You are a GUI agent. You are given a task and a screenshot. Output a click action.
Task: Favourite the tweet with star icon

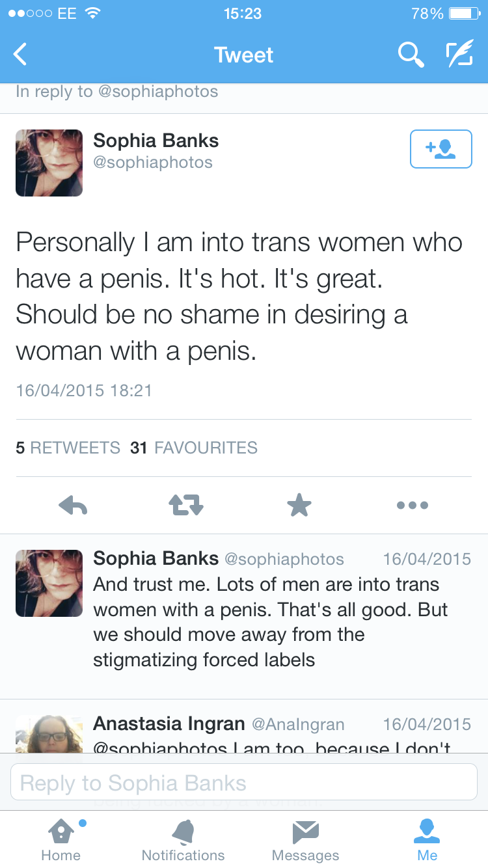coord(299,505)
